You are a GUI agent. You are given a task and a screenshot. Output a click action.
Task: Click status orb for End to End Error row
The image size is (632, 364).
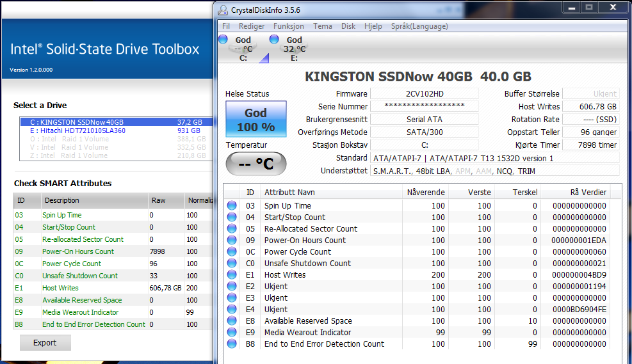[232, 344]
